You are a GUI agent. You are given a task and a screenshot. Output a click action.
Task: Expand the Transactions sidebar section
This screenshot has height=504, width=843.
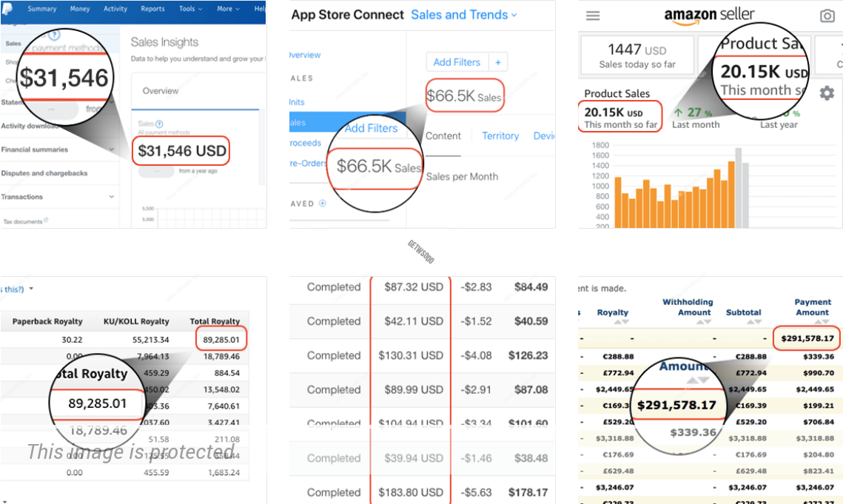(x=112, y=197)
